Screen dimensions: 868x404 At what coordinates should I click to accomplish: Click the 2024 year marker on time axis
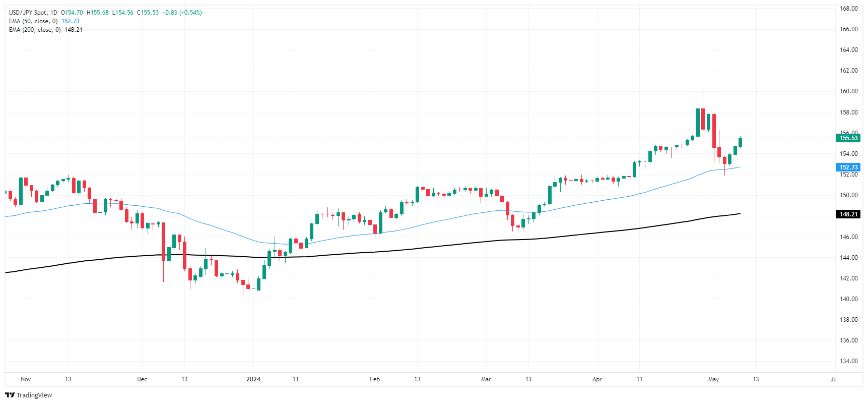pyautogui.click(x=253, y=379)
